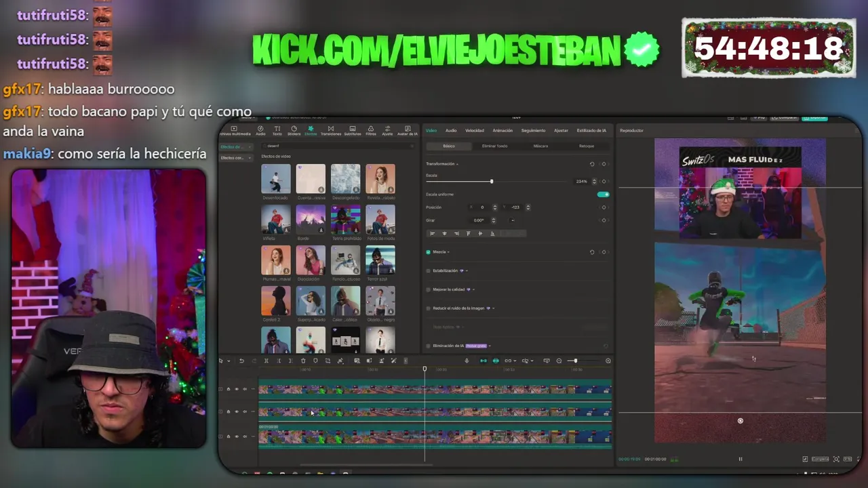
Task: Add keyframe for Escala
Action: point(604,181)
